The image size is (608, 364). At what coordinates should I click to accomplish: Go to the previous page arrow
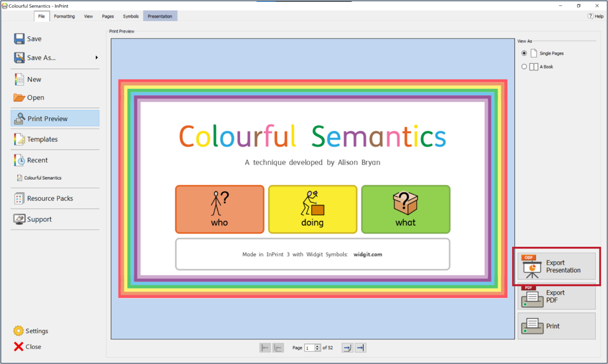[278, 348]
